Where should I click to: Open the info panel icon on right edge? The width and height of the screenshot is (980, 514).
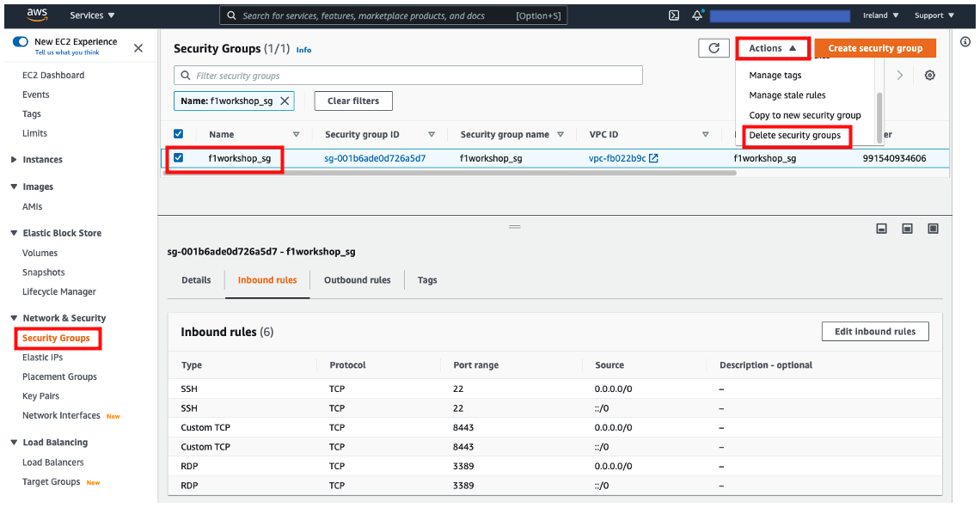point(965,42)
